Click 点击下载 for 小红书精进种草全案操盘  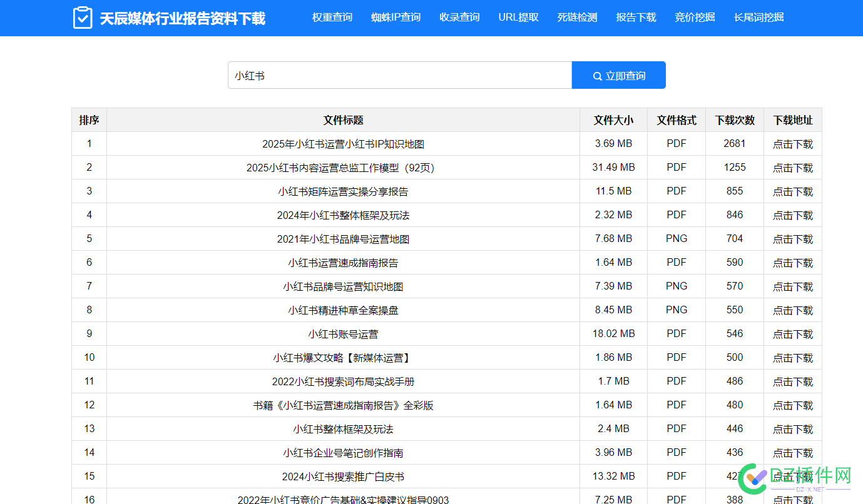[793, 310]
